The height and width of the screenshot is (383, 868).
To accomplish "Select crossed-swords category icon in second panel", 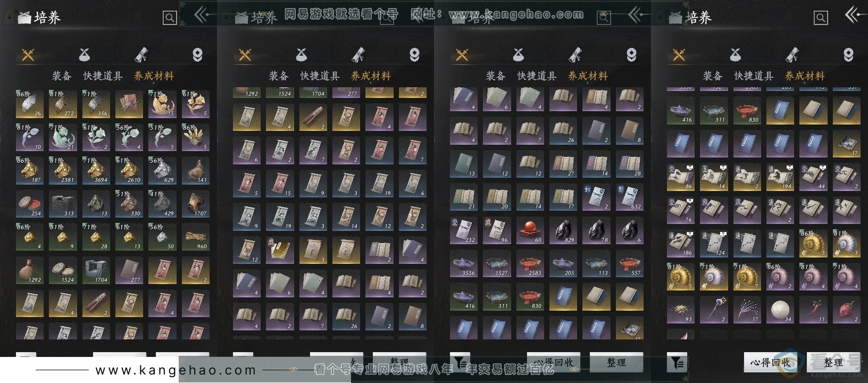I will click(245, 54).
